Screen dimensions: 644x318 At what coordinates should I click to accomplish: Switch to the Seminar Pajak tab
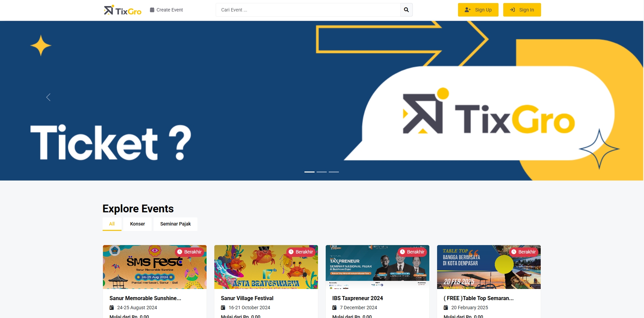pyautogui.click(x=176, y=224)
